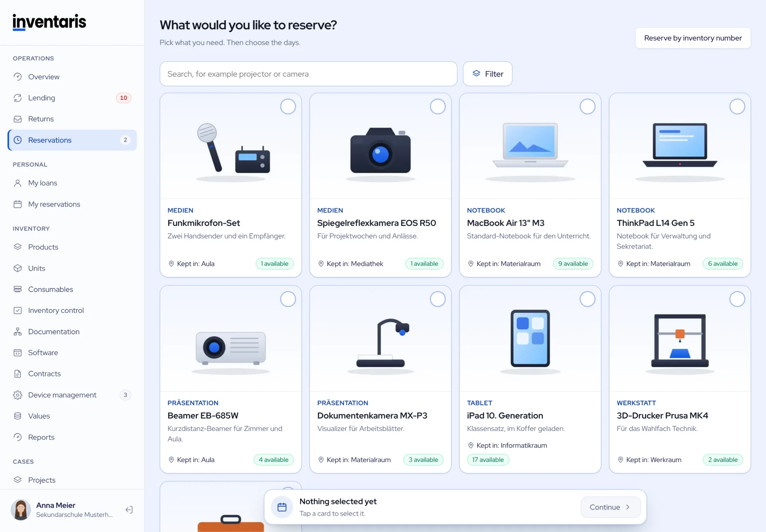
Task: Open the Returns section
Action: pyautogui.click(x=72, y=119)
